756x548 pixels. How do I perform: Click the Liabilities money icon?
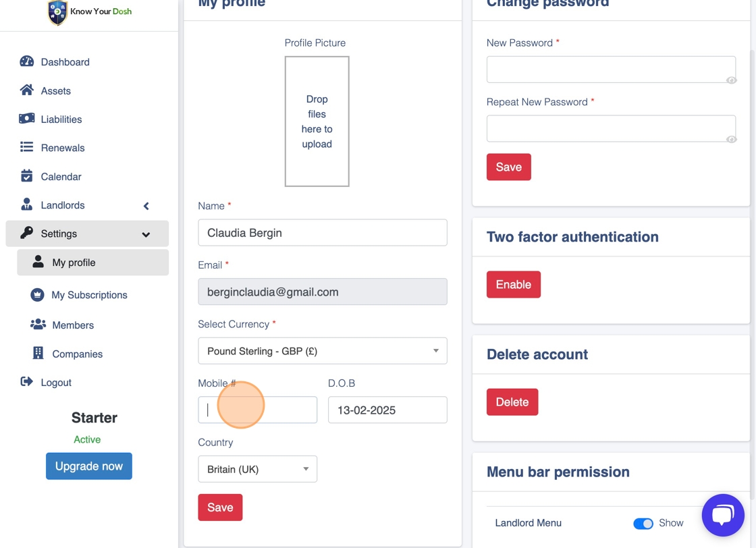point(27,119)
